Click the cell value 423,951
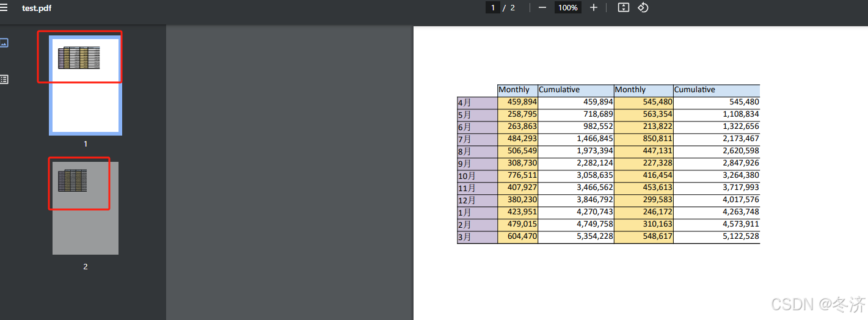The height and width of the screenshot is (320, 868). pos(522,212)
